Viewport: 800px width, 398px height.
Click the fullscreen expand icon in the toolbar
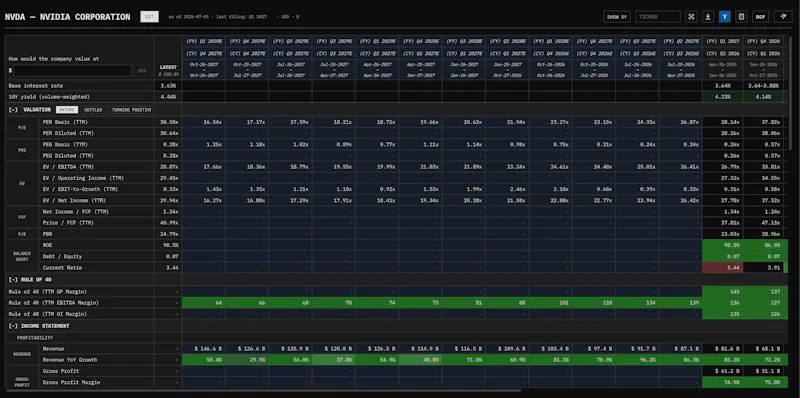[x=691, y=17]
